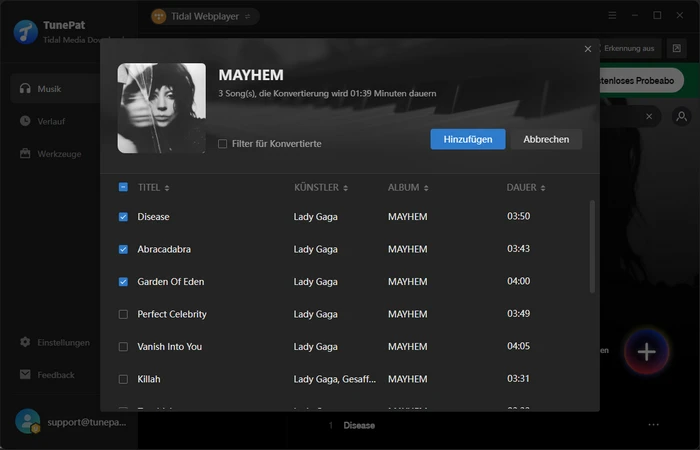Click the round plus add button
Image resolution: width=700 pixels, height=450 pixels.
[x=646, y=352]
